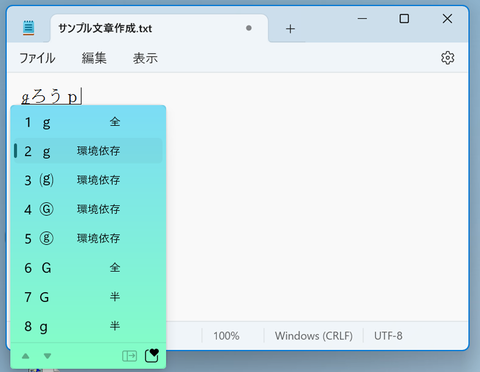Choose candidate 6 full-width capital G
Image resolution: width=480 pixels, height=372 pixels.
tap(88, 267)
